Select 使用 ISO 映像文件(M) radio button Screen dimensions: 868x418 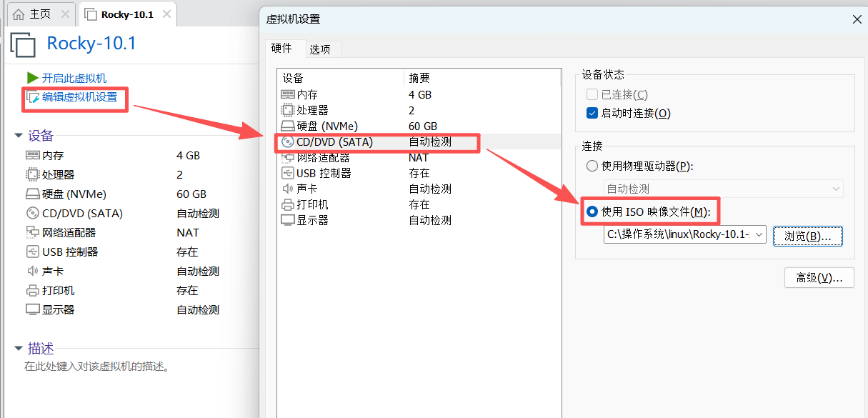point(592,212)
